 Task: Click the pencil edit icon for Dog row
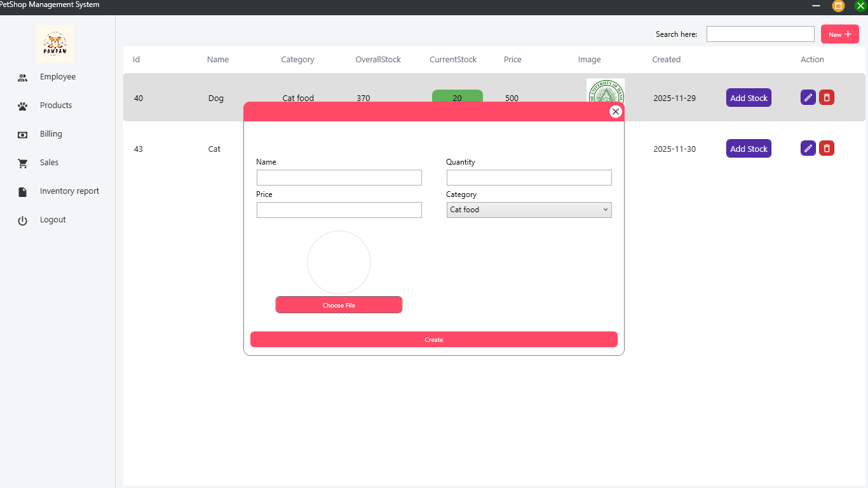(808, 97)
